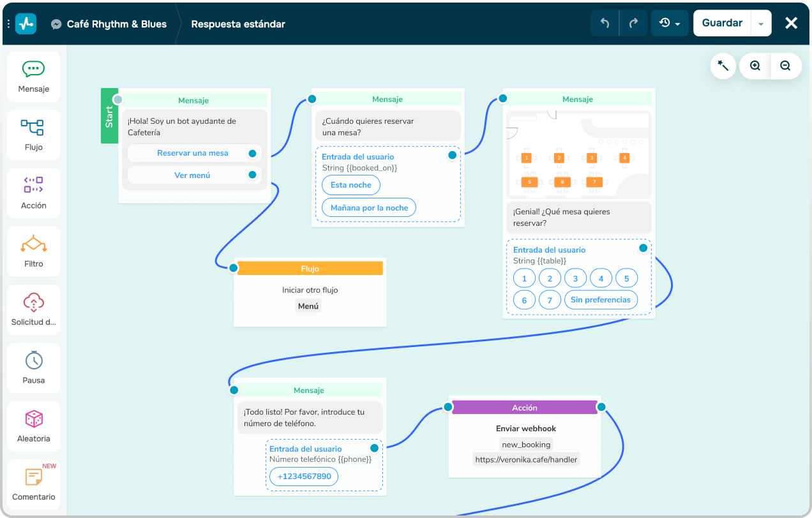Click the Esta noche quick reply
812x518 pixels.
coord(351,185)
